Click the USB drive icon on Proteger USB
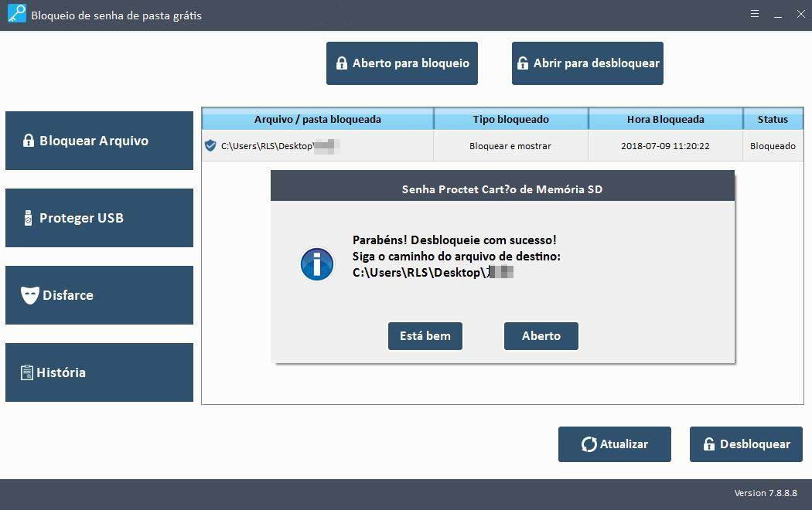 tap(29, 218)
